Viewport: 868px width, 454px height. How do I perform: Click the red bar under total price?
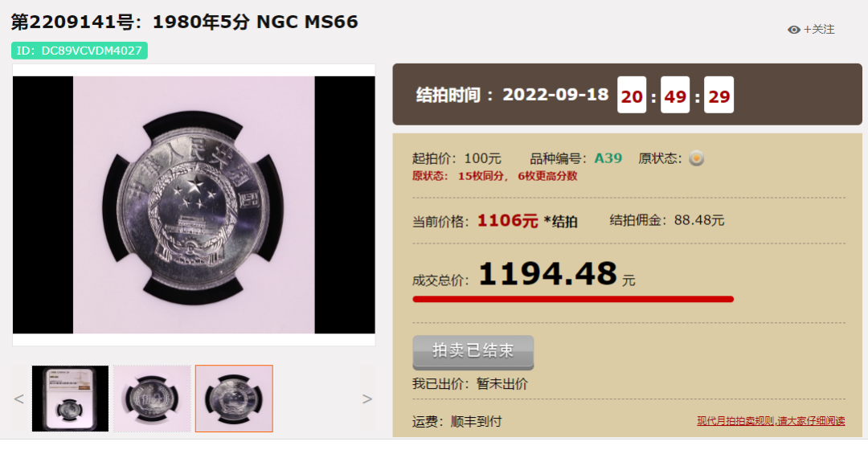pos(573,300)
